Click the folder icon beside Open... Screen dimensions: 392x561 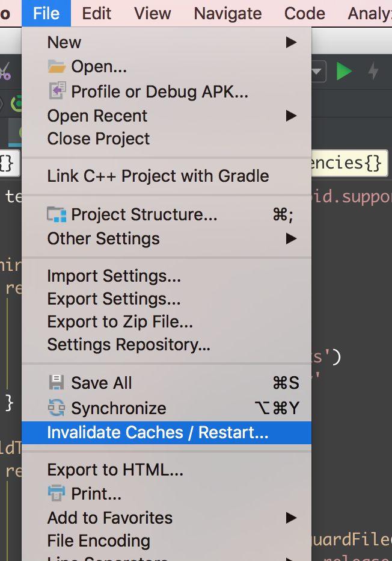click(55, 66)
